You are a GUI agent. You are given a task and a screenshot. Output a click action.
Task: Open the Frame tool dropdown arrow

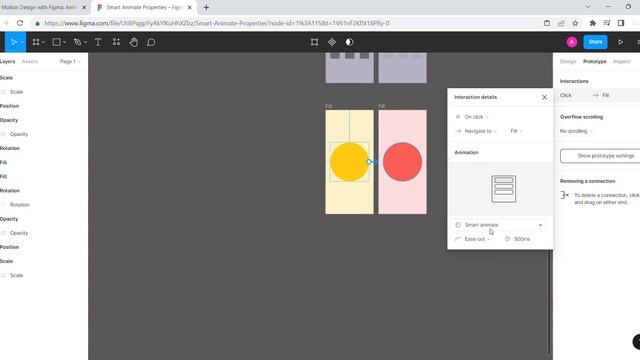[43, 42]
